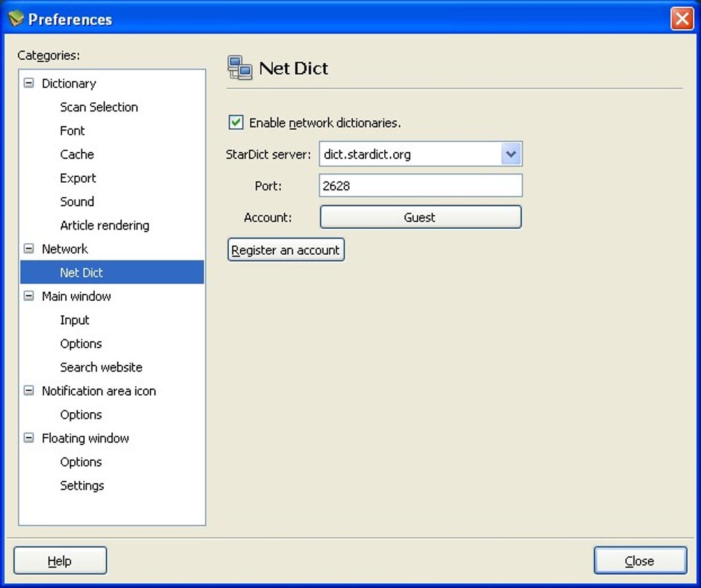The width and height of the screenshot is (701, 588).
Task: Select Export category
Action: coord(78,179)
